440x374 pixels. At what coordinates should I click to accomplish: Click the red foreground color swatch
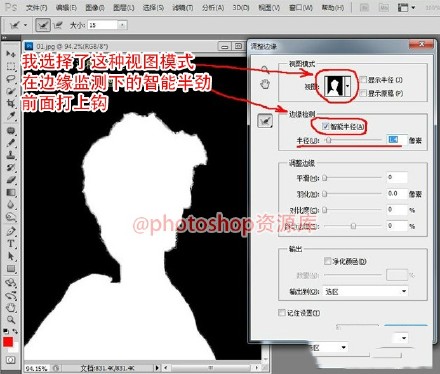pyautogui.click(x=8, y=342)
